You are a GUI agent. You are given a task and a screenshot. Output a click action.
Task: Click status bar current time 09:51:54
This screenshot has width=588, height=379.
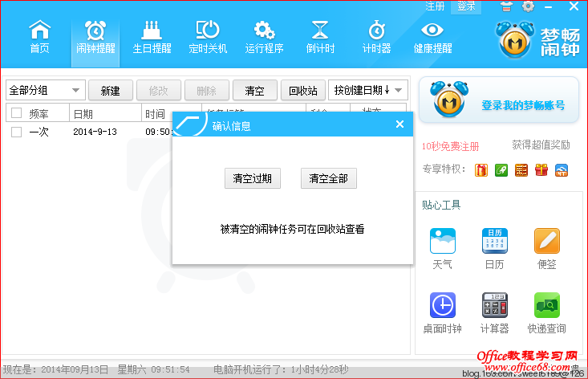170,369
